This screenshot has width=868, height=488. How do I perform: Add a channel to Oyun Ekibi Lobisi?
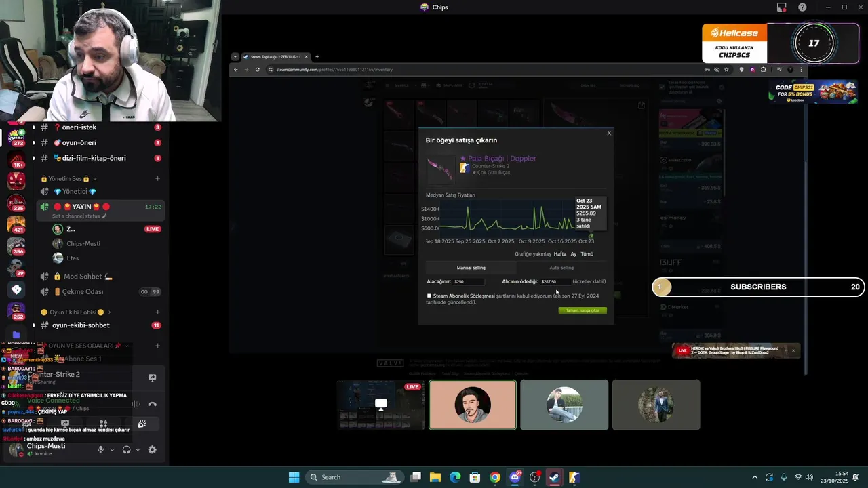point(158,312)
